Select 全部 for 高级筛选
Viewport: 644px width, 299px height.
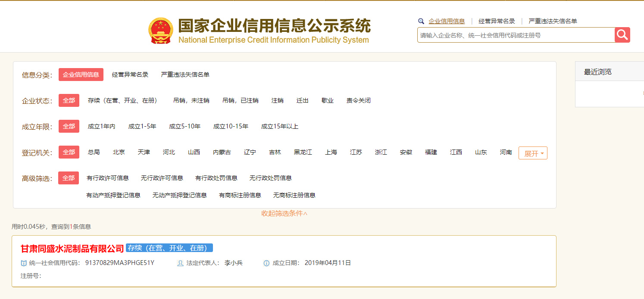pyautogui.click(x=69, y=178)
